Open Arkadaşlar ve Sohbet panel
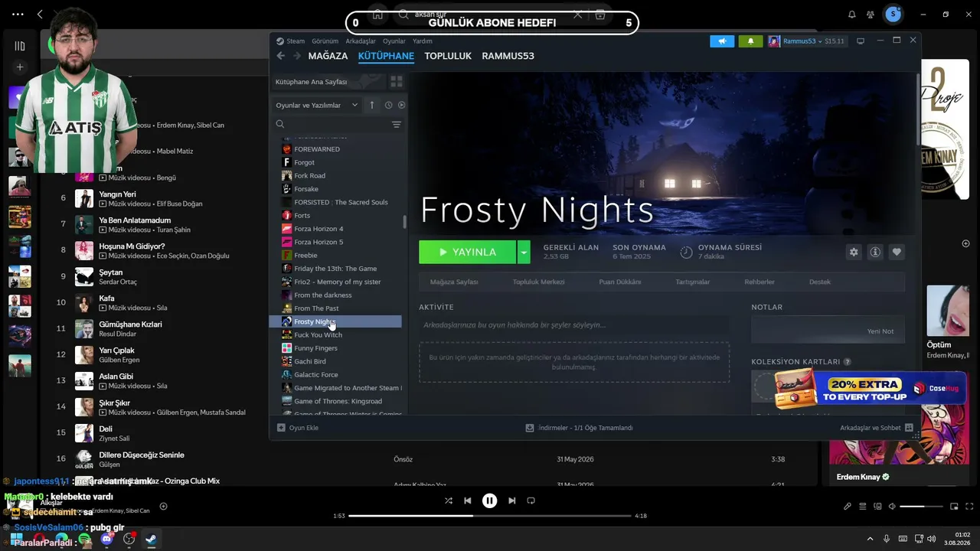This screenshot has width=980, height=551. [x=877, y=428]
